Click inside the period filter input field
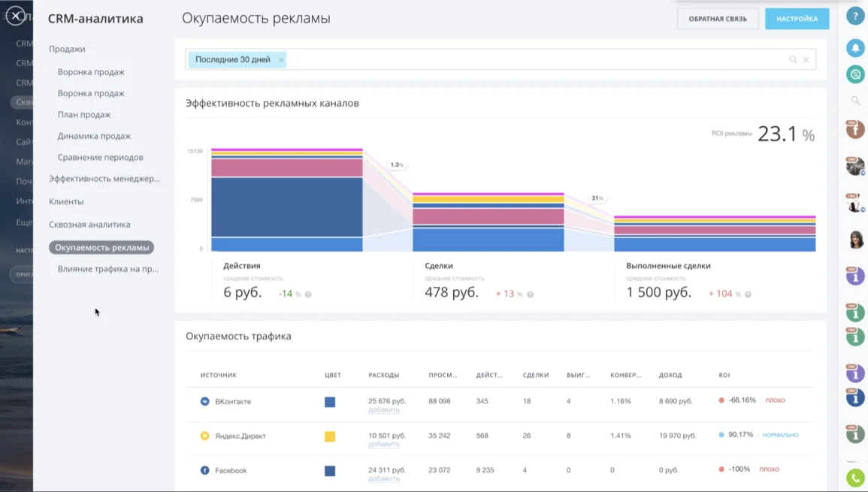Image resolution: width=868 pixels, height=492 pixels. coord(526,60)
